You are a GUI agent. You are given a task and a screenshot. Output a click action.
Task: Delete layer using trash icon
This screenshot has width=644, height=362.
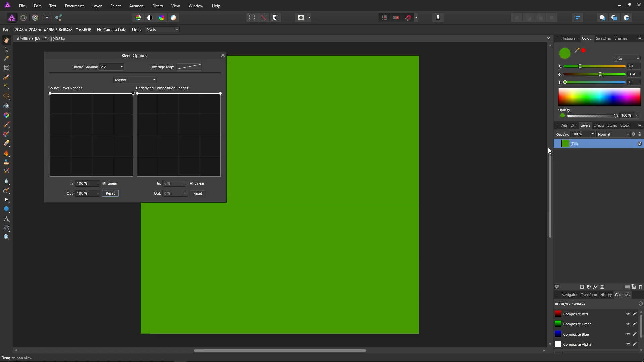[x=640, y=287]
